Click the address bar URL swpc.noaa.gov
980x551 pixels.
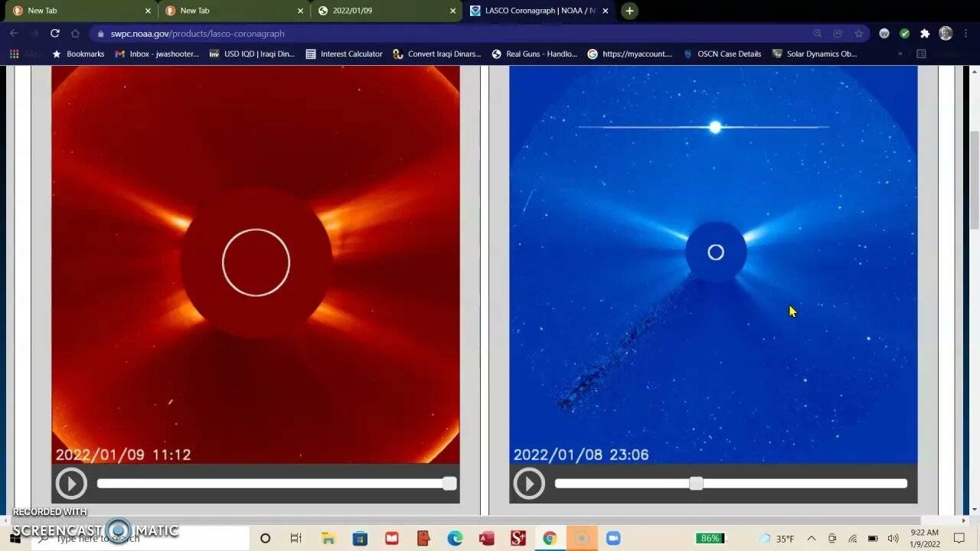pos(198,34)
